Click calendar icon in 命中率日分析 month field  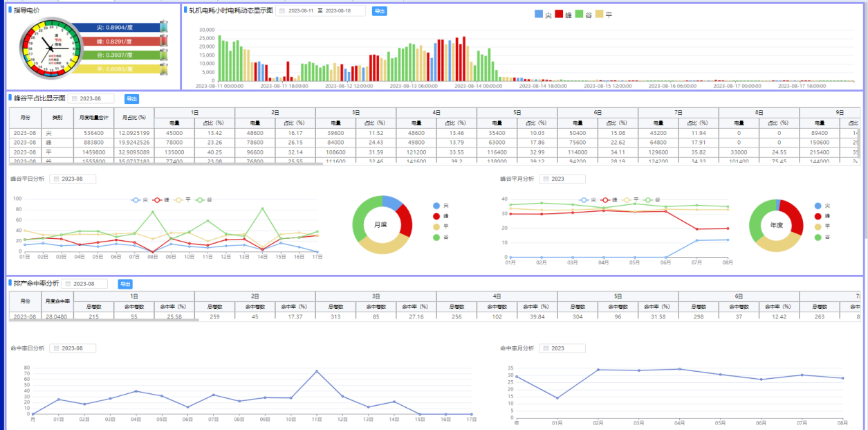click(x=56, y=348)
